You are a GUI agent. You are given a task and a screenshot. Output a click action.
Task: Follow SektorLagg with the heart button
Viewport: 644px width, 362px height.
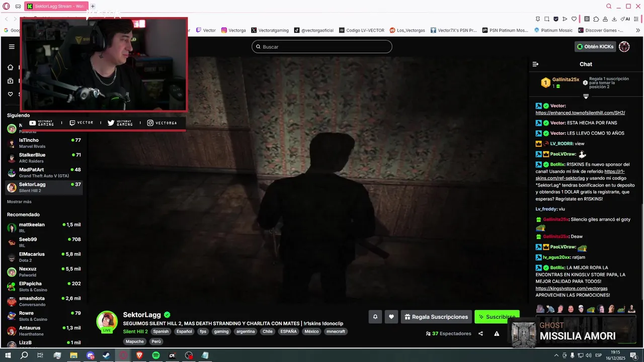coord(391,317)
